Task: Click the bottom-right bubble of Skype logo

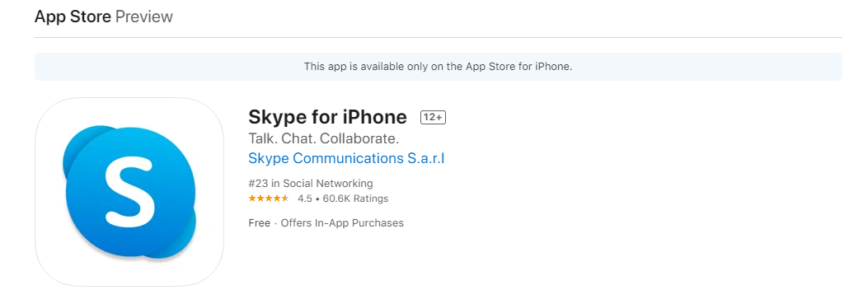Action: (x=177, y=236)
